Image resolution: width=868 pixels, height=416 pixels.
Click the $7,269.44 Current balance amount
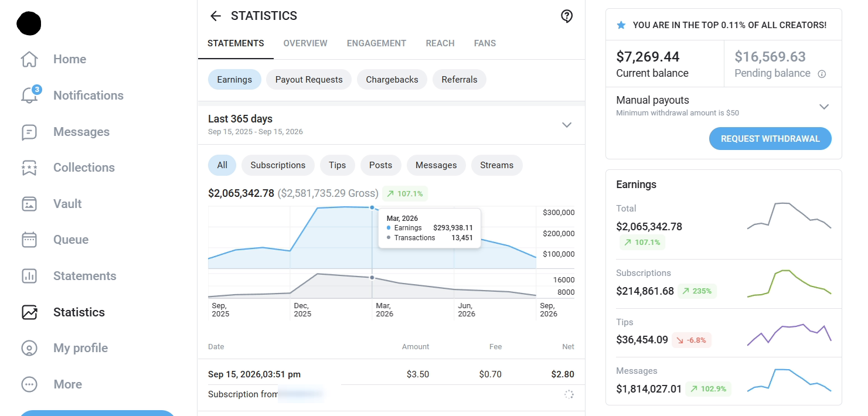(648, 57)
